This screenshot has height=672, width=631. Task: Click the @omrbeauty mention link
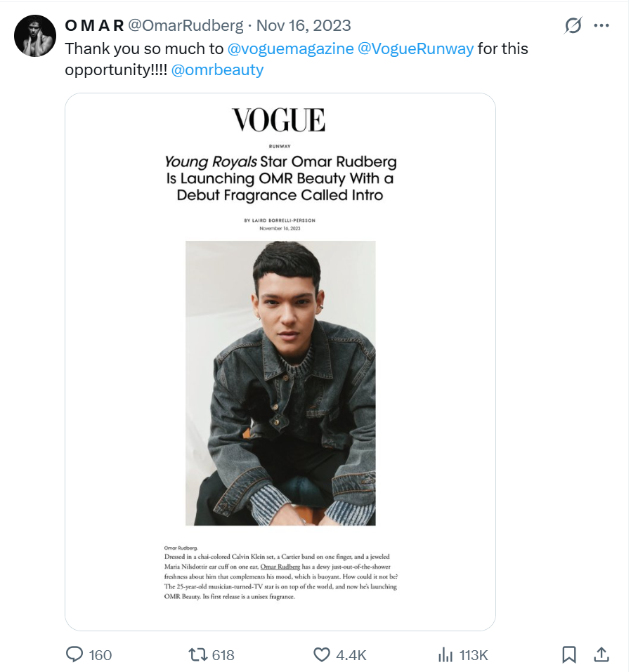[x=217, y=70]
